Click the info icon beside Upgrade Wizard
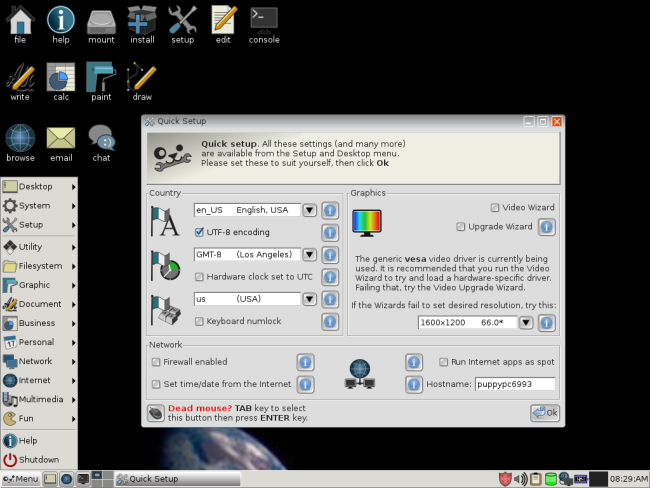Image resolution: width=650 pixels, height=488 pixels. point(546,227)
